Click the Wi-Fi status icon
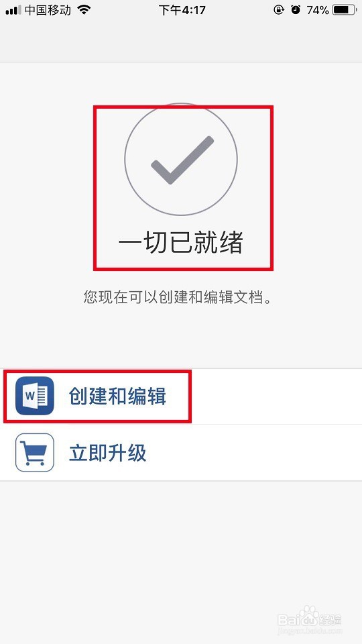 84,10
